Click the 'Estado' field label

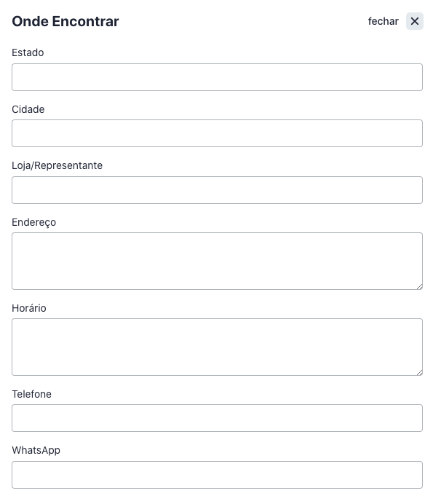28,52
